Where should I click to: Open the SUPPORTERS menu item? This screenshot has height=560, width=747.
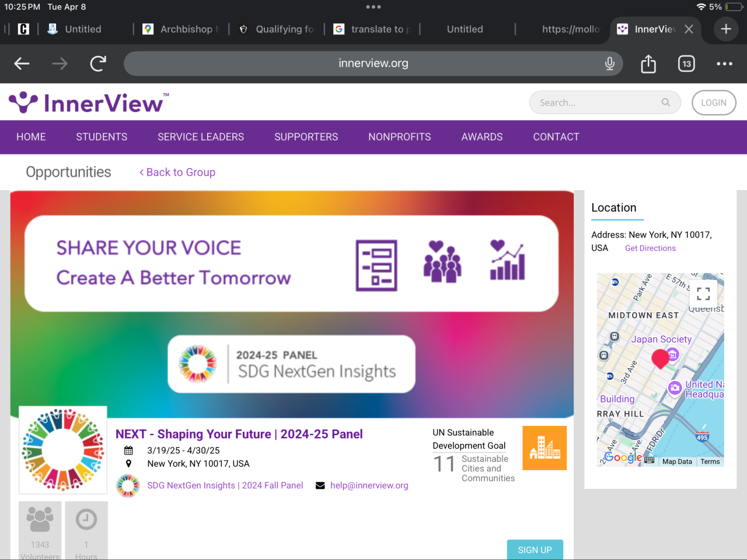(306, 137)
